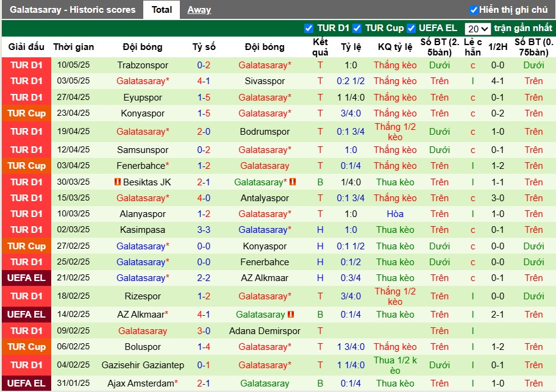The image size is (556, 392).
Task: Open Ajax Amsterdam* team link
Action: [x=143, y=383]
